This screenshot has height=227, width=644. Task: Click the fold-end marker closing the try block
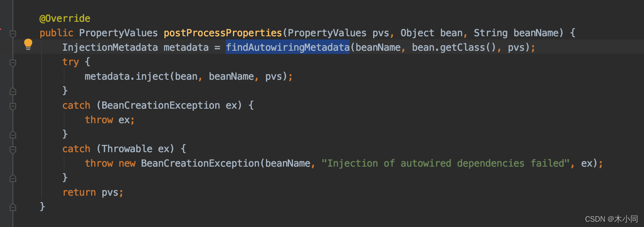pos(13,91)
